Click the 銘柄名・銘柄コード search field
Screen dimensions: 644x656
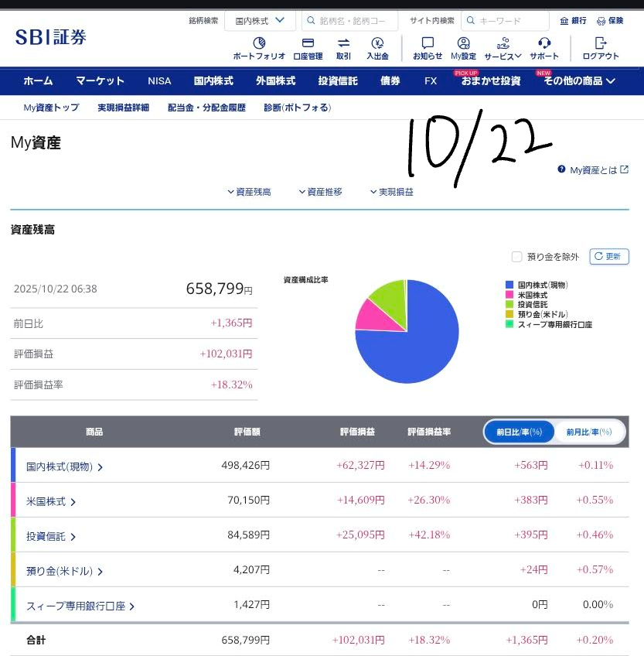click(356, 21)
